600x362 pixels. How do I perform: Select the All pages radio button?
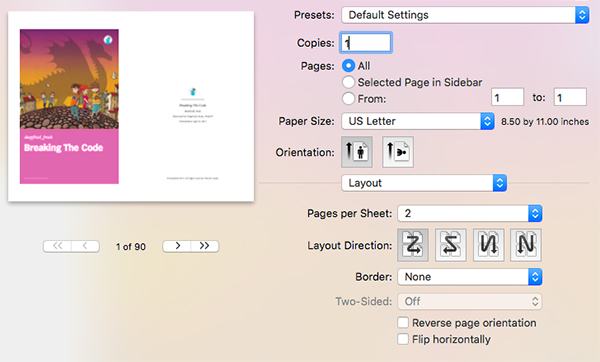(348, 66)
